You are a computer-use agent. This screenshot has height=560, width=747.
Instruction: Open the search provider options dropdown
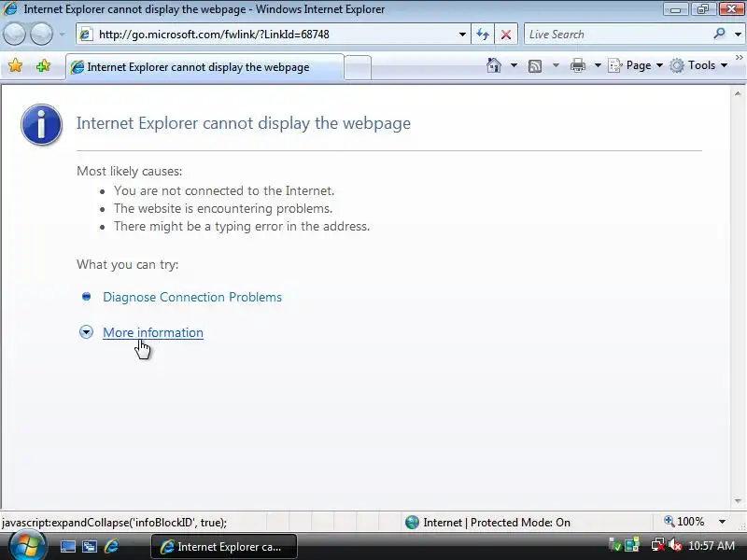click(738, 35)
